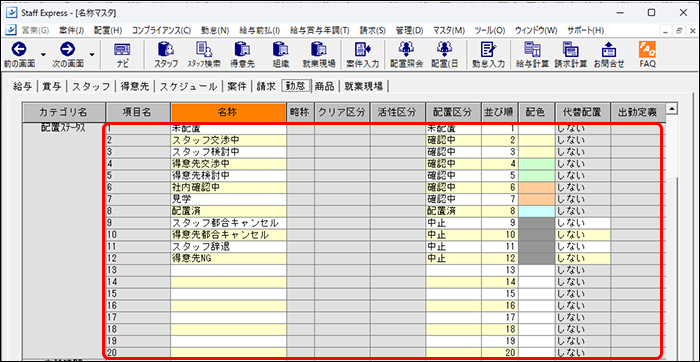The width and height of the screenshot is (700, 362).
Task: Open the ナビ navigation icon
Action: point(122,49)
